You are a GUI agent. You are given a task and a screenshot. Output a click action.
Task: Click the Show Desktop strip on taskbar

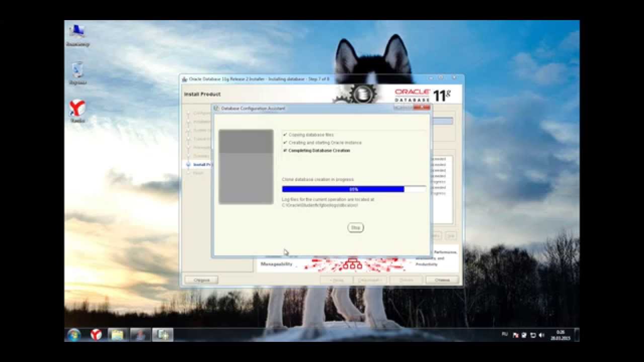577,335
